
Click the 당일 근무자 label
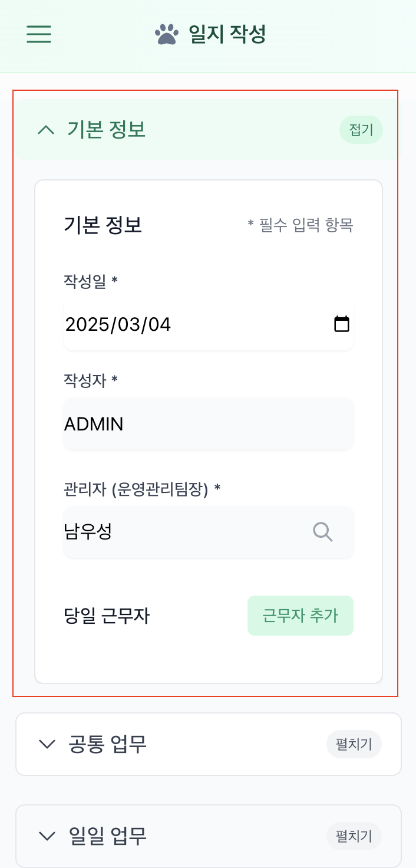[107, 615]
